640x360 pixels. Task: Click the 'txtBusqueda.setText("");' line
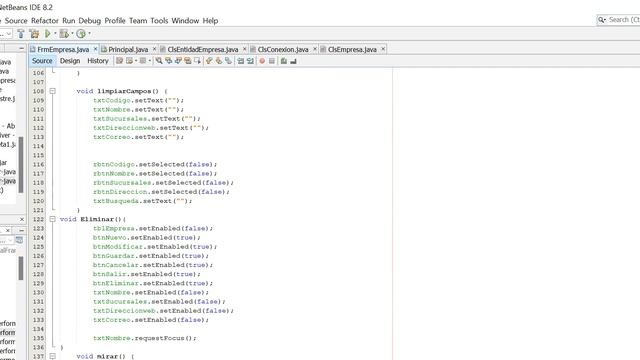coord(142,201)
